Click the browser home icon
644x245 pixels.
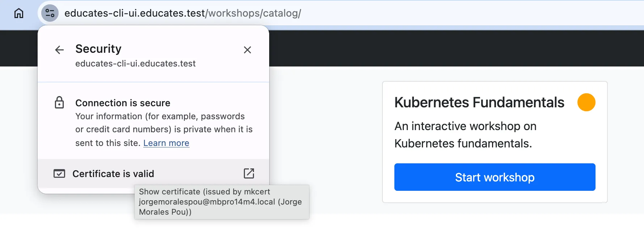point(19,13)
